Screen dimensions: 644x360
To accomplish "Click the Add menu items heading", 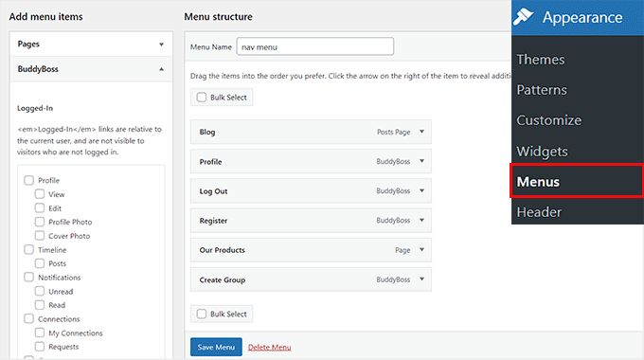I will pos(46,17).
